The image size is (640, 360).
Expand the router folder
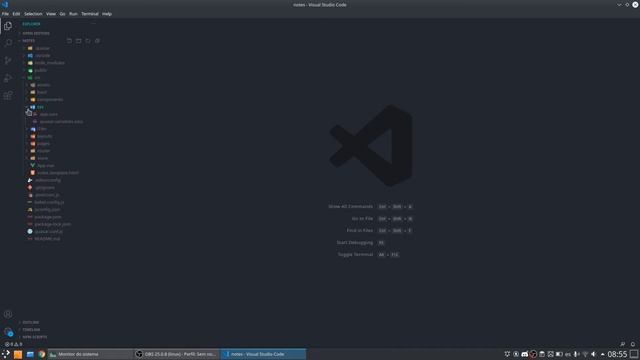pos(43,151)
